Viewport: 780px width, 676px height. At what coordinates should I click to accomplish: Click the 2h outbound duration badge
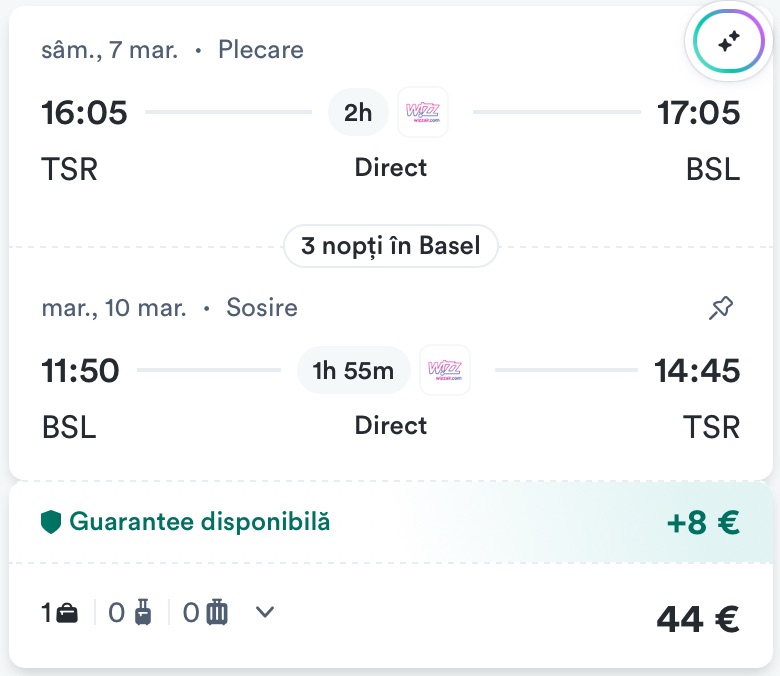tap(357, 113)
